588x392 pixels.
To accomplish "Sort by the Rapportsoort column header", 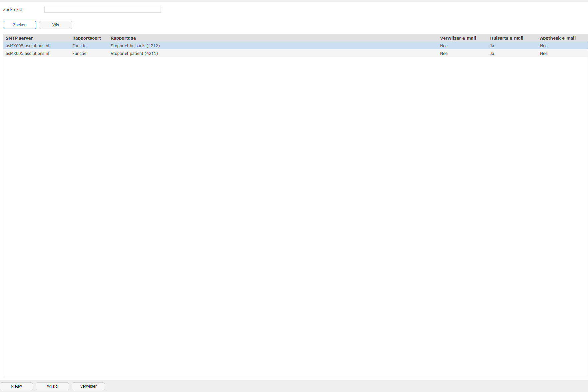I will coord(87,38).
